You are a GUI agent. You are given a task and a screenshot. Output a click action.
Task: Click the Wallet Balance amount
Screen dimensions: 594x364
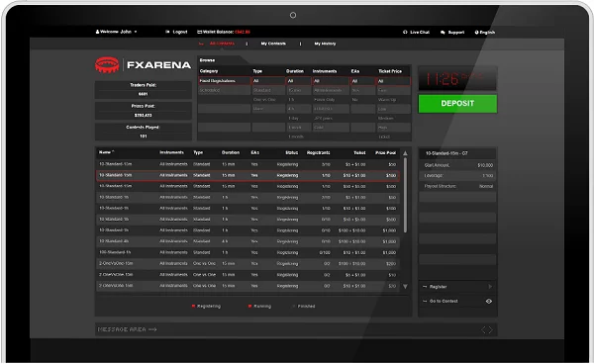[x=243, y=33]
